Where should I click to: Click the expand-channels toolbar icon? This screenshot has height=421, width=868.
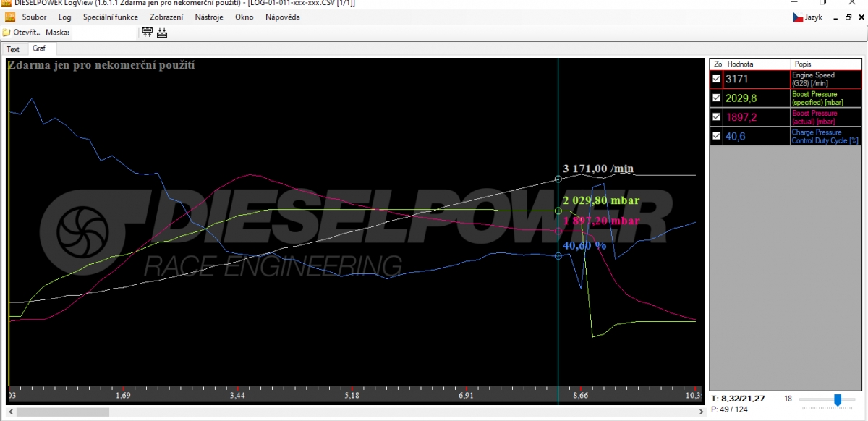click(x=148, y=32)
